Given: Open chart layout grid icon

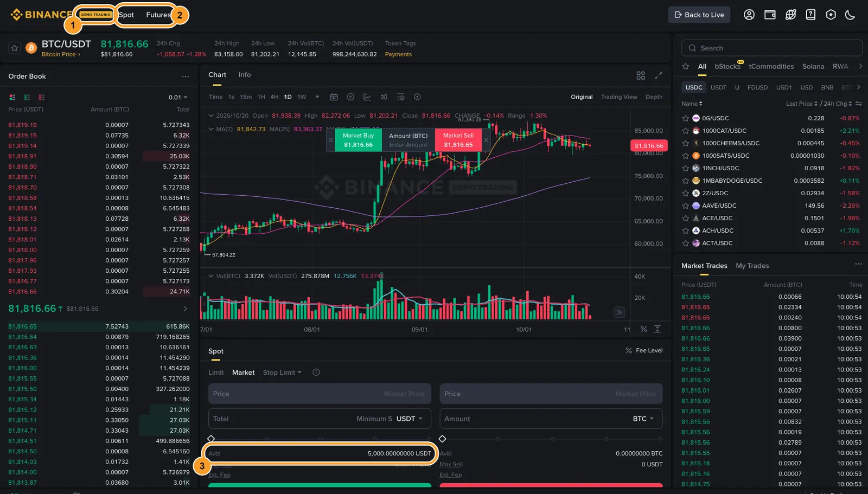Looking at the screenshot, I should (x=641, y=75).
